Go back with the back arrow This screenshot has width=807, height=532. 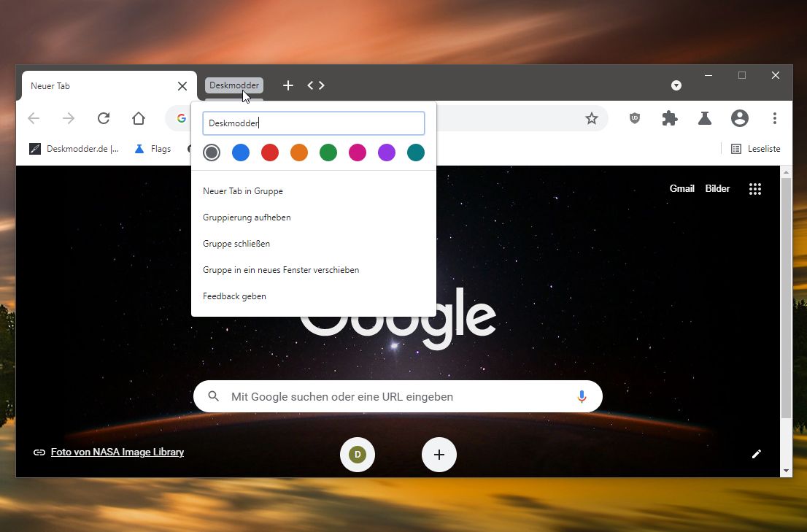(34, 118)
